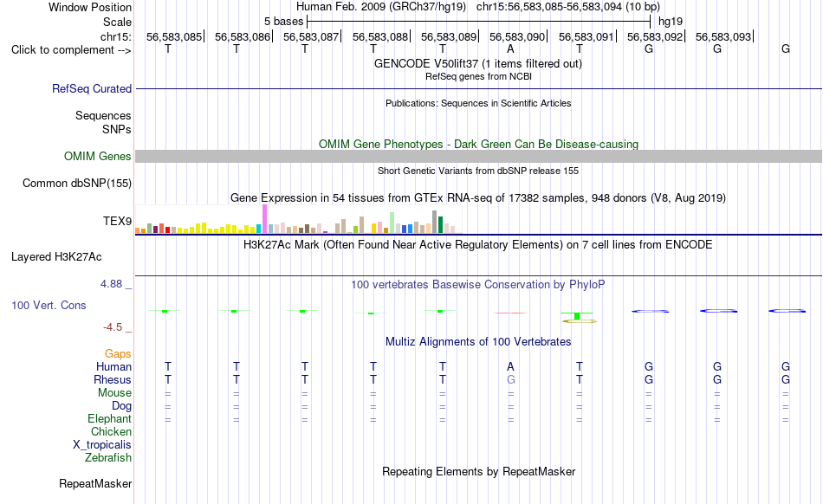The image size is (823, 504).
Task: Click '100 vertebrates Basewise Conservation by PhyloP' title
Action: pos(478,285)
